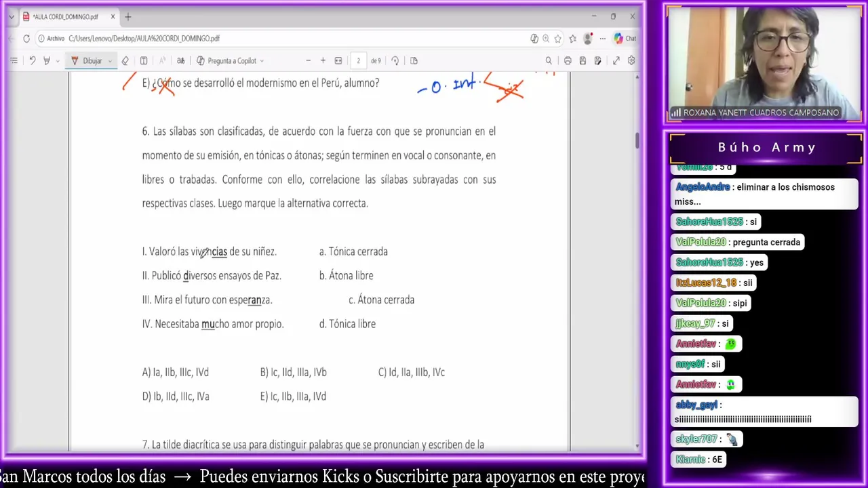The image size is (868, 488).
Task: Open the favorites list icon
Action: tap(574, 39)
